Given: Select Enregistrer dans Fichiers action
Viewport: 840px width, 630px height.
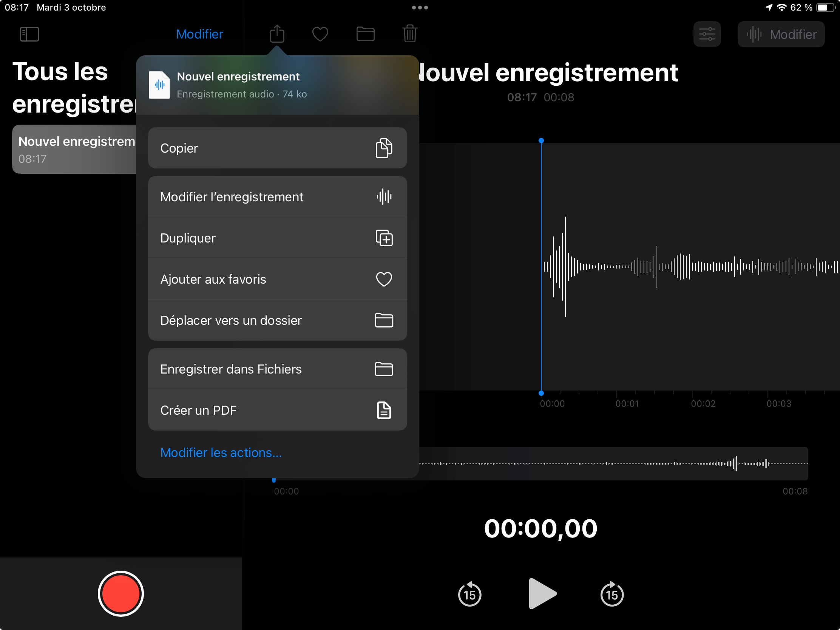Looking at the screenshot, I should pos(277,369).
